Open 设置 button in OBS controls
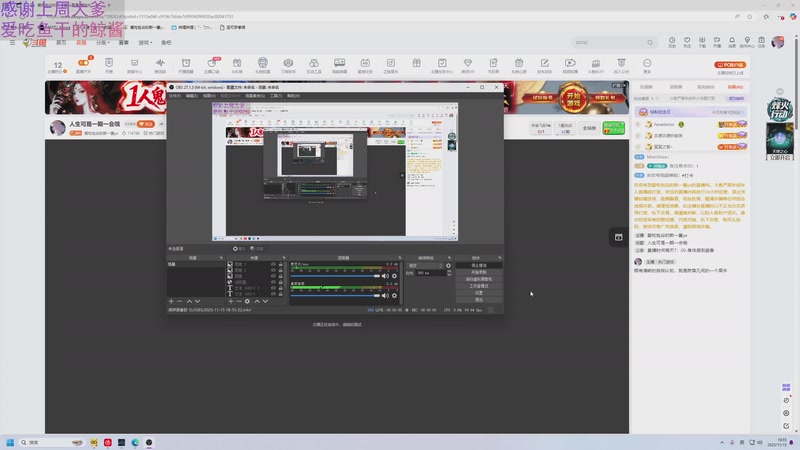Image resolution: width=800 pixels, height=450 pixels. click(x=479, y=293)
